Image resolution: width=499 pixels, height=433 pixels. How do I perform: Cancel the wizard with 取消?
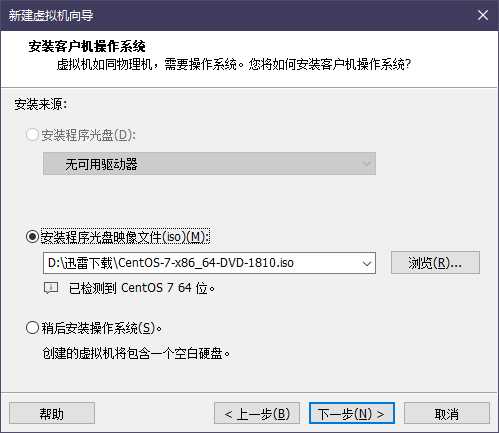pyautogui.click(x=447, y=414)
